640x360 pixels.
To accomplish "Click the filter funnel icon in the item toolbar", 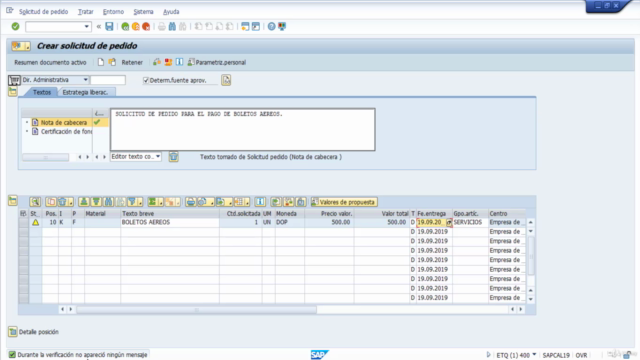I will 133,202.
